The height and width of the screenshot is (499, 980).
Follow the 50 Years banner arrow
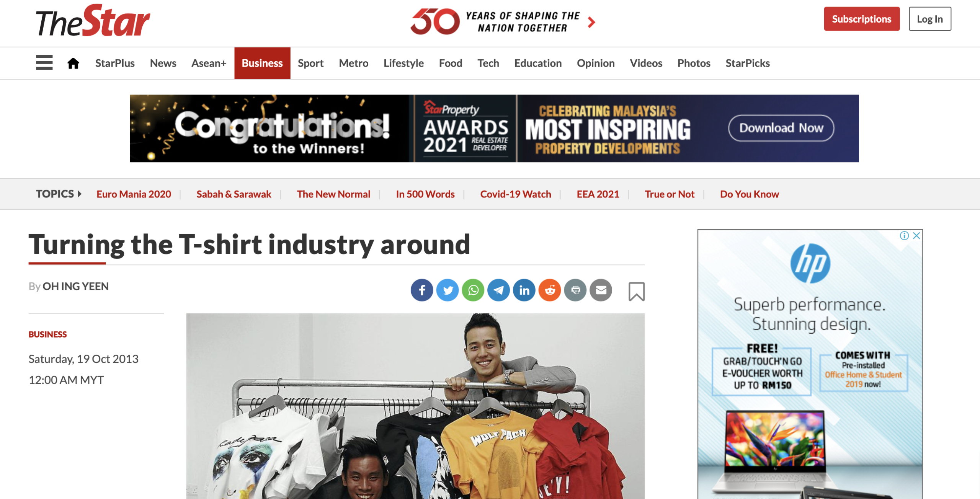point(591,22)
